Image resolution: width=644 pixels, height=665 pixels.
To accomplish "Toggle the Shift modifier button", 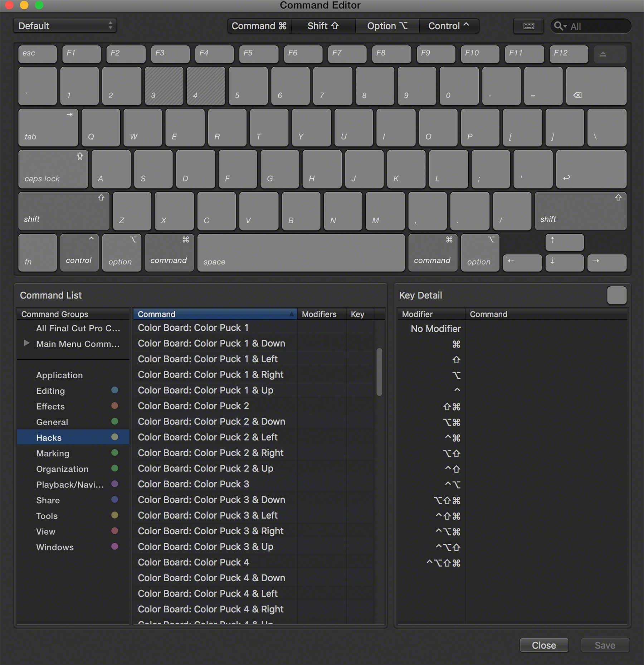I will [x=323, y=26].
